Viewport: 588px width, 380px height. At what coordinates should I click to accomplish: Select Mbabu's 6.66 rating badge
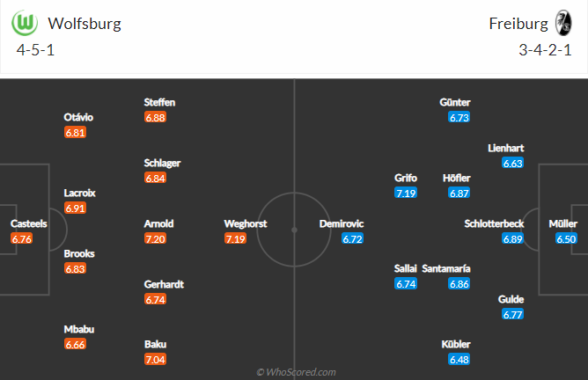pyautogui.click(x=76, y=344)
